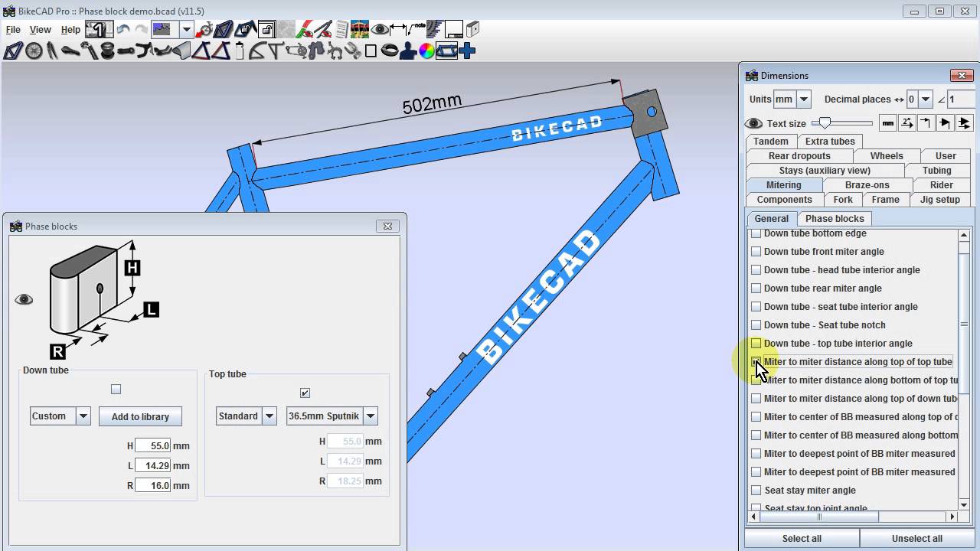
Task: Click the Down tube L value field
Action: (x=152, y=465)
